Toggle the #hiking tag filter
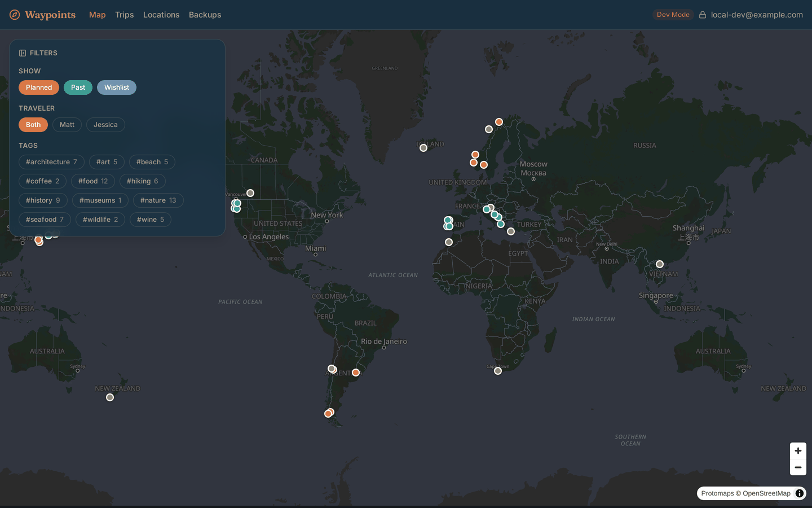This screenshot has height=508, width=812. coord(142,181)
